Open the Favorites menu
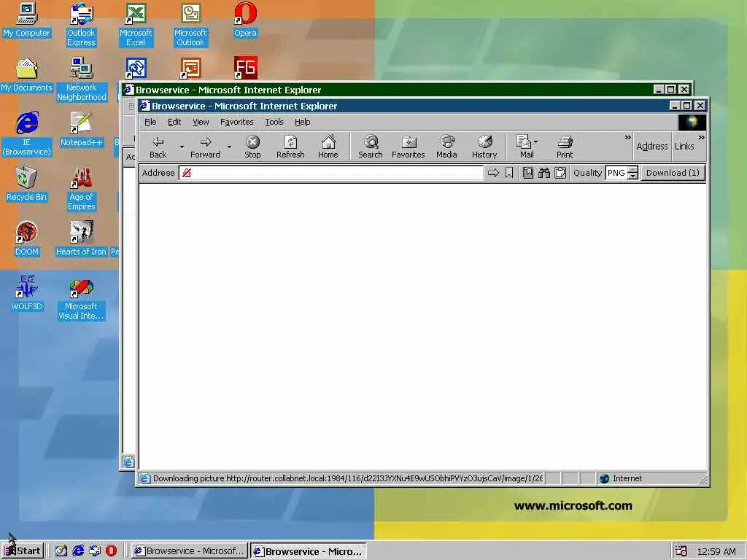 pyautogui.click(x=237, y=122)
